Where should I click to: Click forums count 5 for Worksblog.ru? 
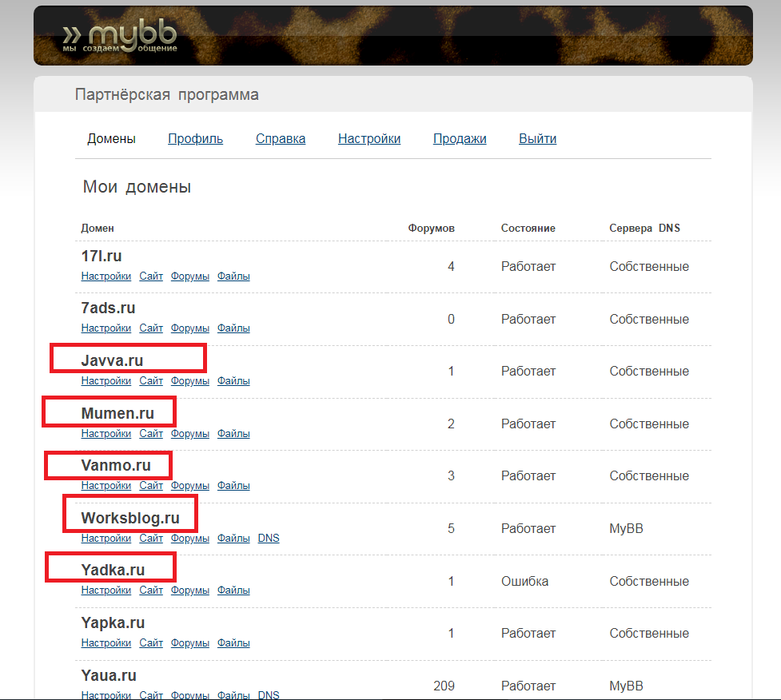(x=451, y=529)
